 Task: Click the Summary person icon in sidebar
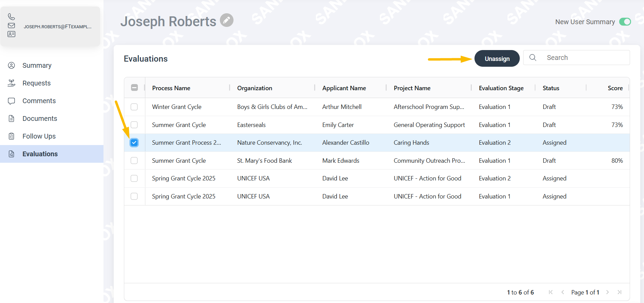pyautogui.click(x=11, y=65)
